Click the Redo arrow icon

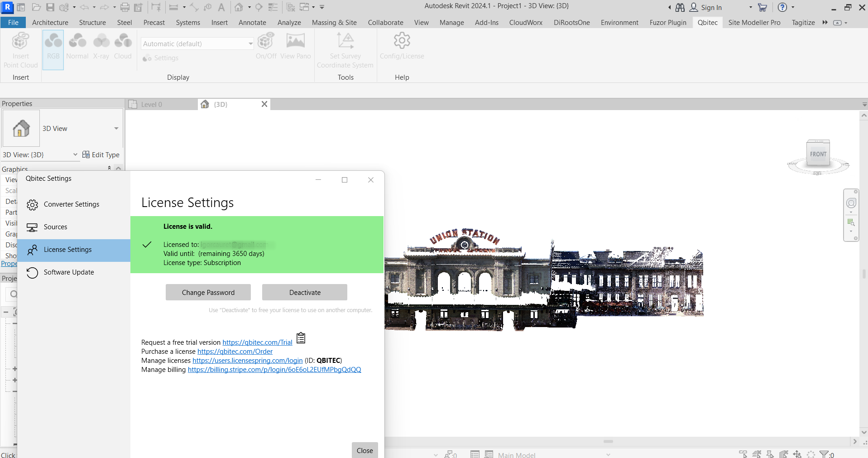pyautogui.click(x=104, y=7)
